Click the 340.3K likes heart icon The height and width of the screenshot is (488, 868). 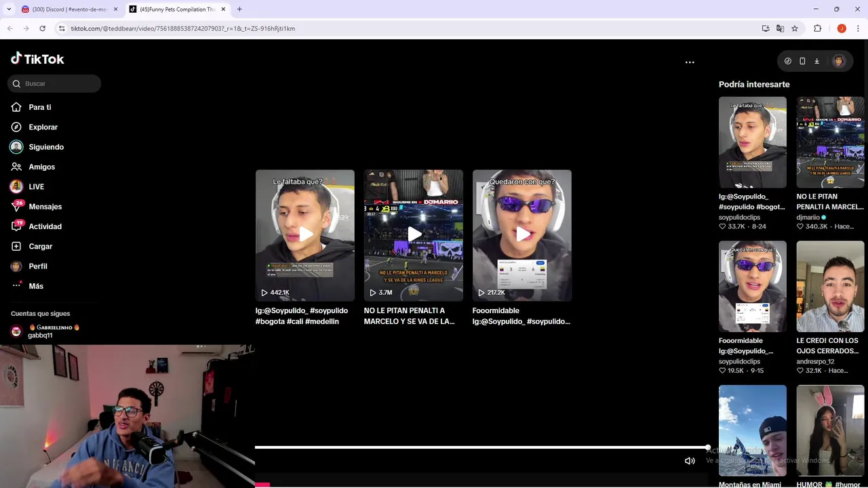click(800, 226)
